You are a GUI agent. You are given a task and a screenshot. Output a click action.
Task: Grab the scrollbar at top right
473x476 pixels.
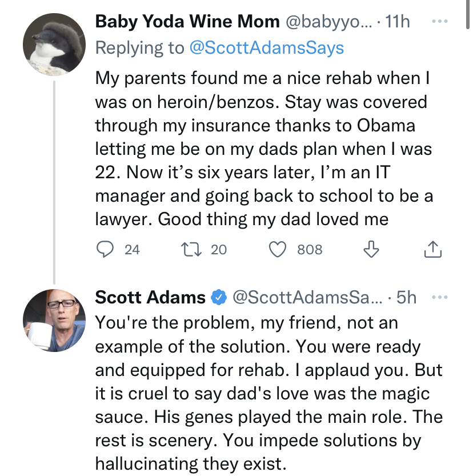467,14
